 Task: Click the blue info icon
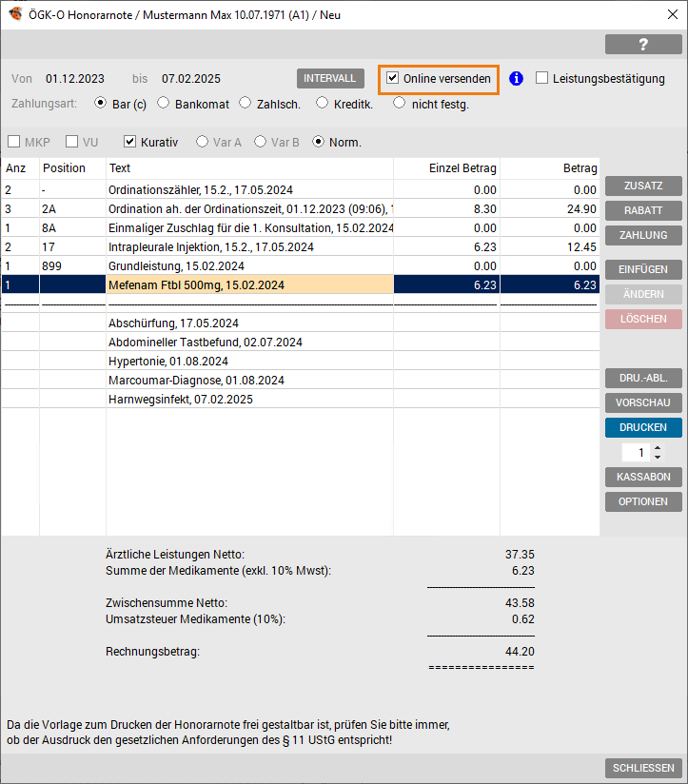516,79
